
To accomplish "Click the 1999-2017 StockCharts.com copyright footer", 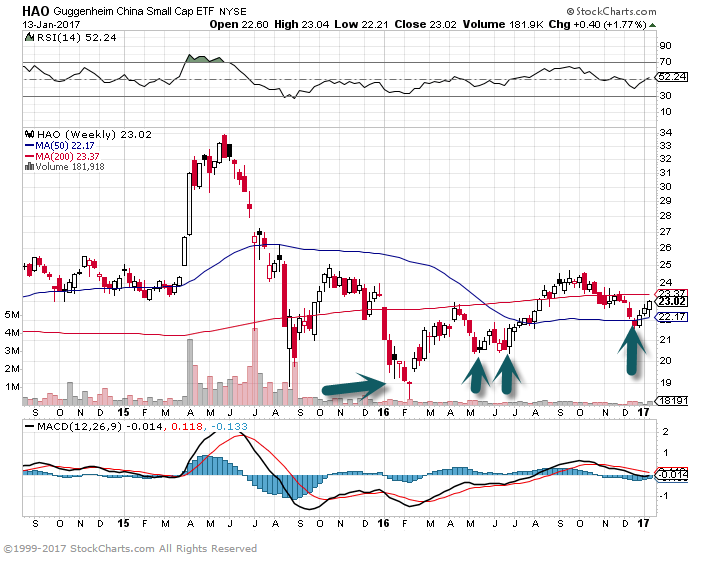I will 131,549.
